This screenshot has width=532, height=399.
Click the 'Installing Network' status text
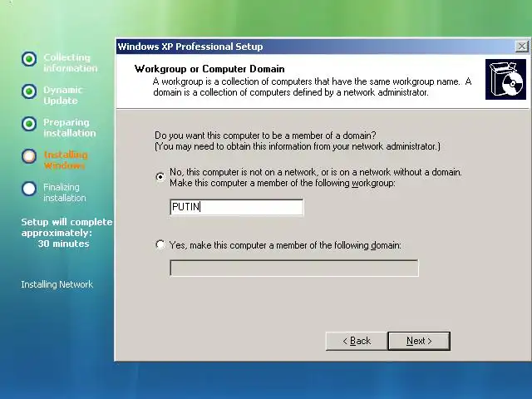tap(57, 284)
